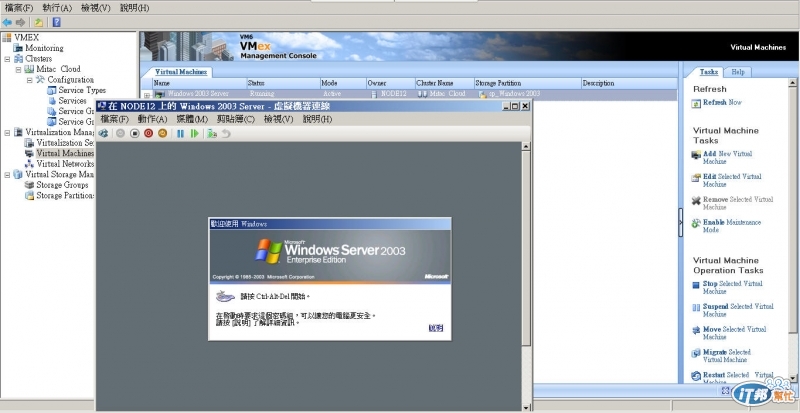The image size is (800, 413).
Task: Open 媒體(M) menu in VM connection window
Action: (x=192, y=119)
